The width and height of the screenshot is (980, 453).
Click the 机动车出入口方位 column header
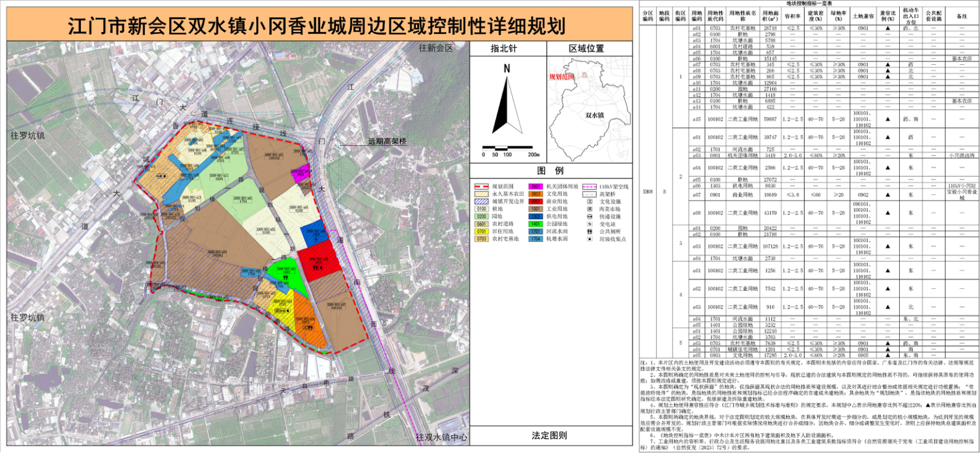pos(911,16)
